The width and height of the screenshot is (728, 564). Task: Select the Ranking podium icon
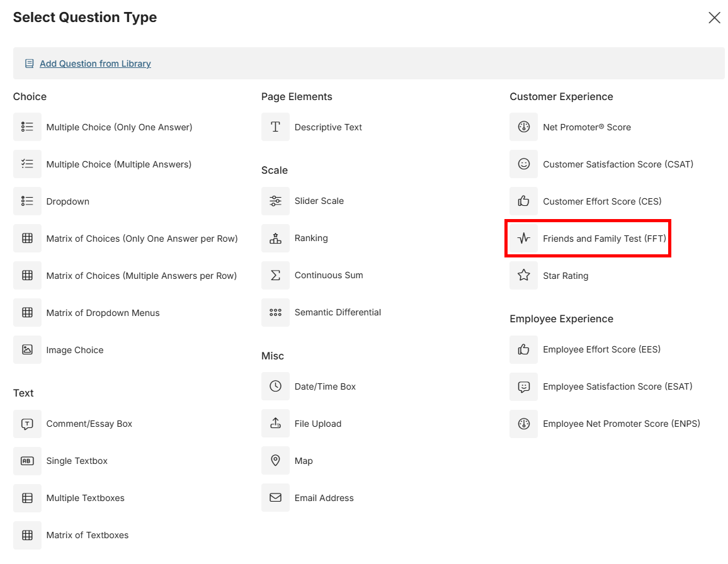click(x=275, y=238)
